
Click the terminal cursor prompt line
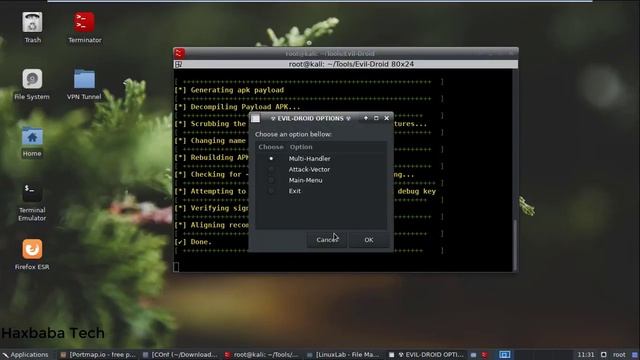tap(176, 267)
